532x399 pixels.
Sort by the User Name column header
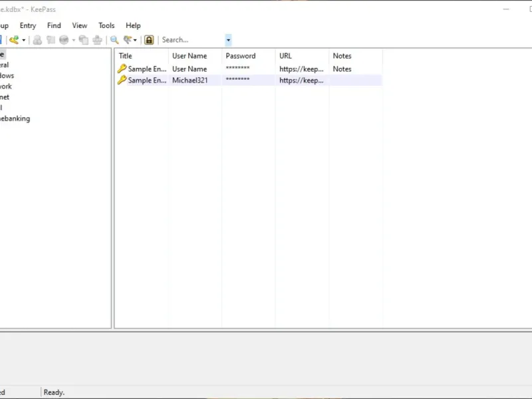pos(195,56)
